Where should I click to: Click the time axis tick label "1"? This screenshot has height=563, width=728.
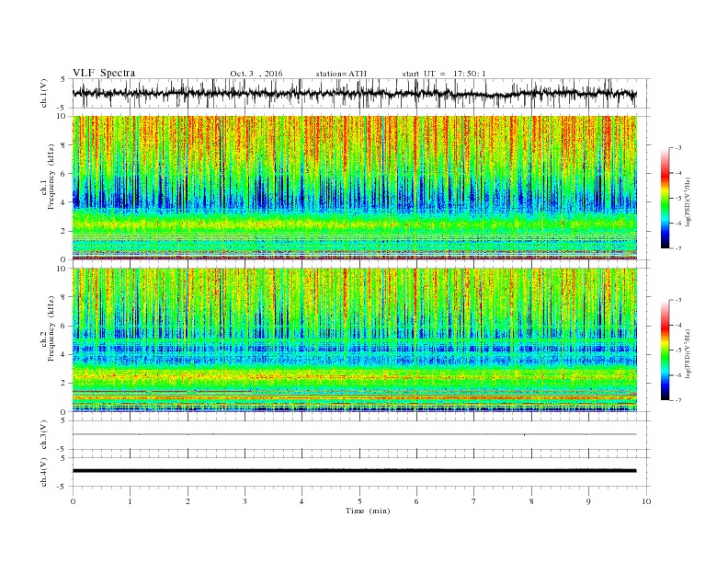click(130, 501)
